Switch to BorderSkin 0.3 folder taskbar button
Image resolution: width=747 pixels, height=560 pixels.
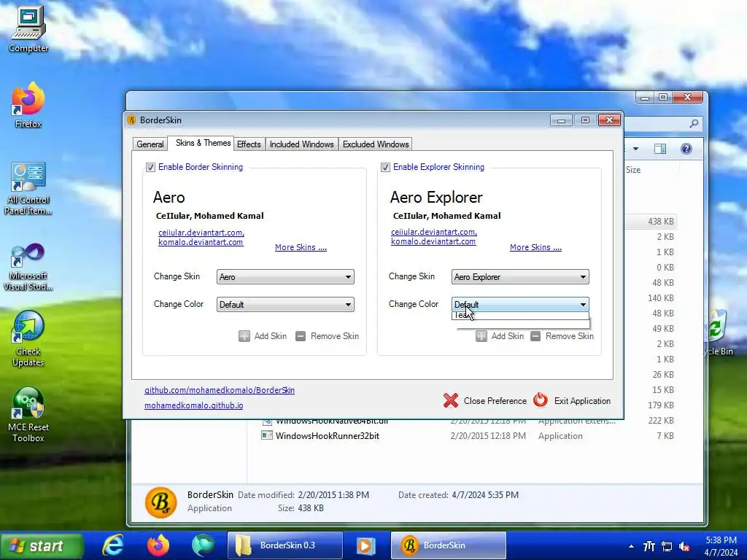[x=285, y=545]
